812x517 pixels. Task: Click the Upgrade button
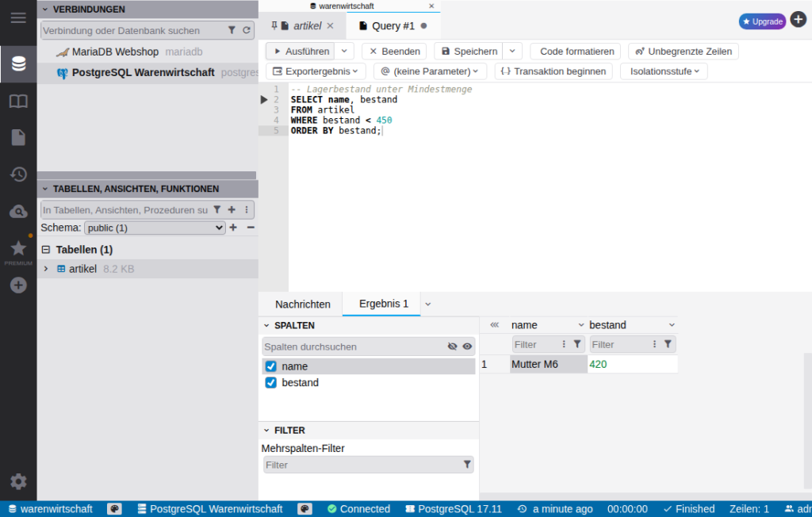coord(762,21)
